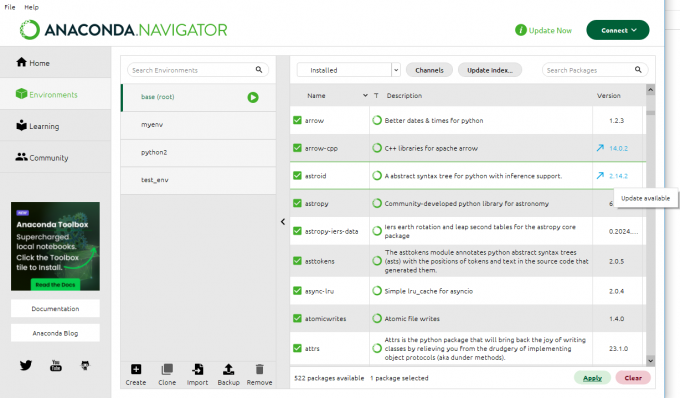Click attrs version 23.1.0 cell
680x398 pixels.
pos(618,348)
